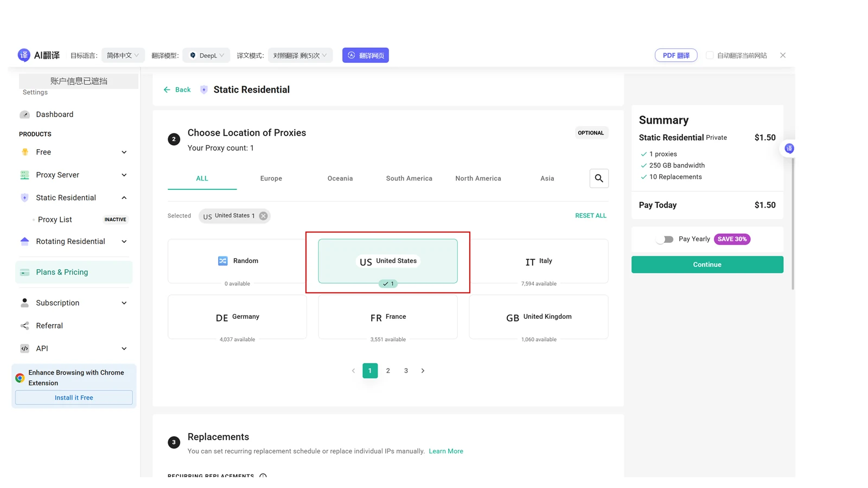Click the Continue button
The width and height of the screenshot is (868, 488).
click(707, 265)
